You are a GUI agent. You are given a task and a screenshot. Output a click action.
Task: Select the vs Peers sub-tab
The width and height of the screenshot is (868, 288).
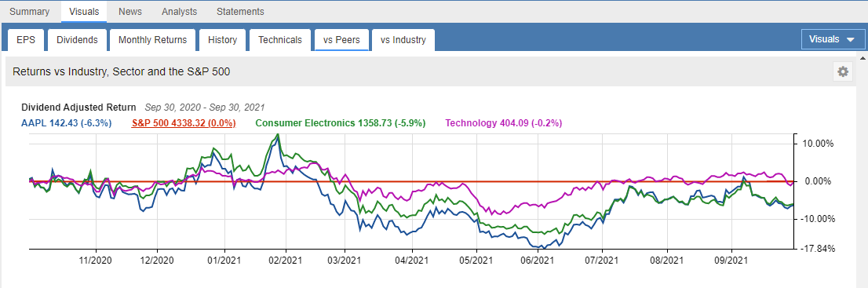341,40
